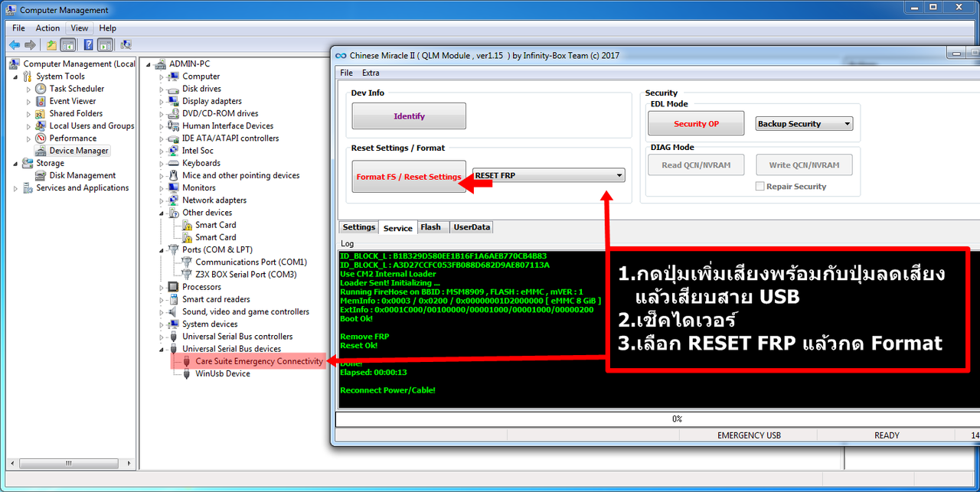Click the Computer device category icon
This screenshot has width=980, height=492.
coord(174,77)
